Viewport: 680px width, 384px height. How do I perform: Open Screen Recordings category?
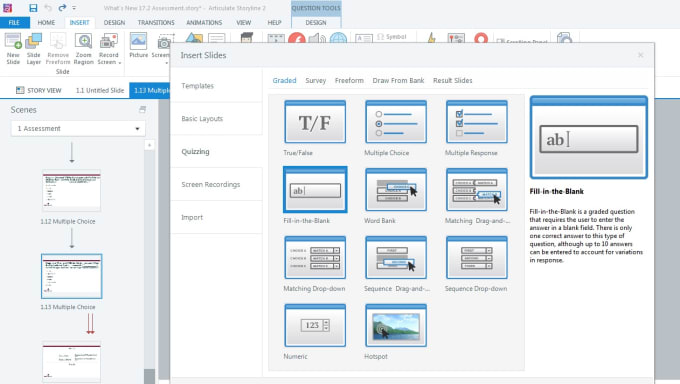click(216, 184)
